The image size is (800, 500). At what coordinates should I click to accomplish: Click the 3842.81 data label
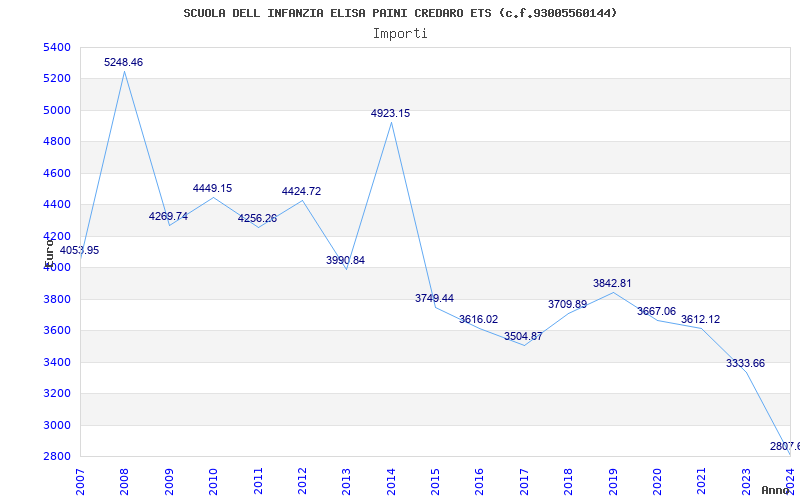point(612,283)
